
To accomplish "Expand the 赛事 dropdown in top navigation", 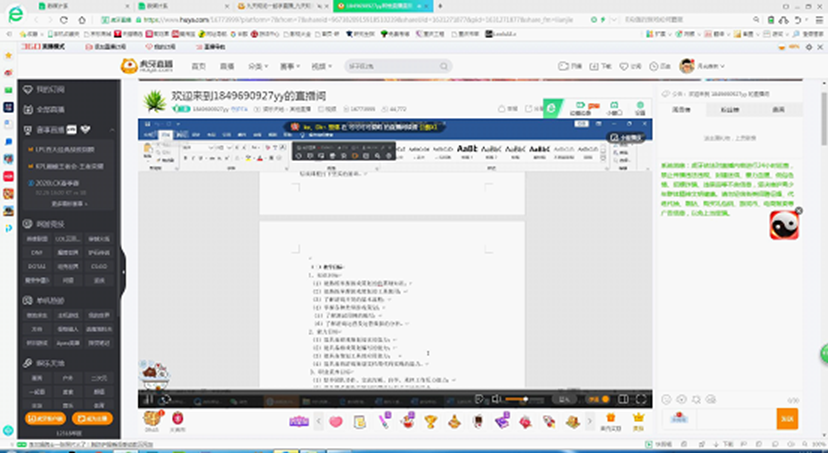I will pos(290,66).
